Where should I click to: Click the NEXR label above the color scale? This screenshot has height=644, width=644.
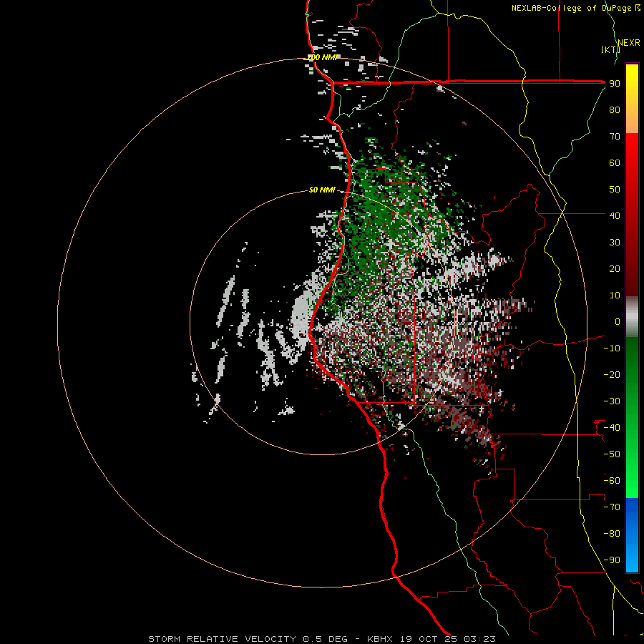click(628, 43)
